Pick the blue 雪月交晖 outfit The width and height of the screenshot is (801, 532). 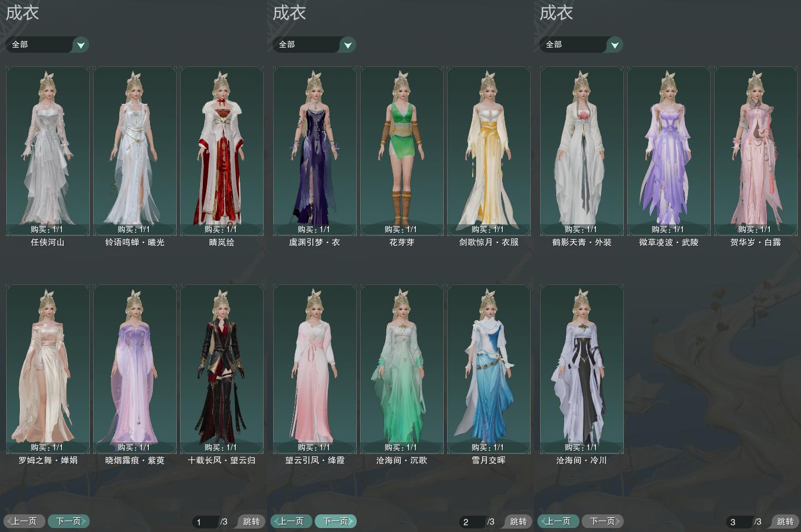(489, 368)
